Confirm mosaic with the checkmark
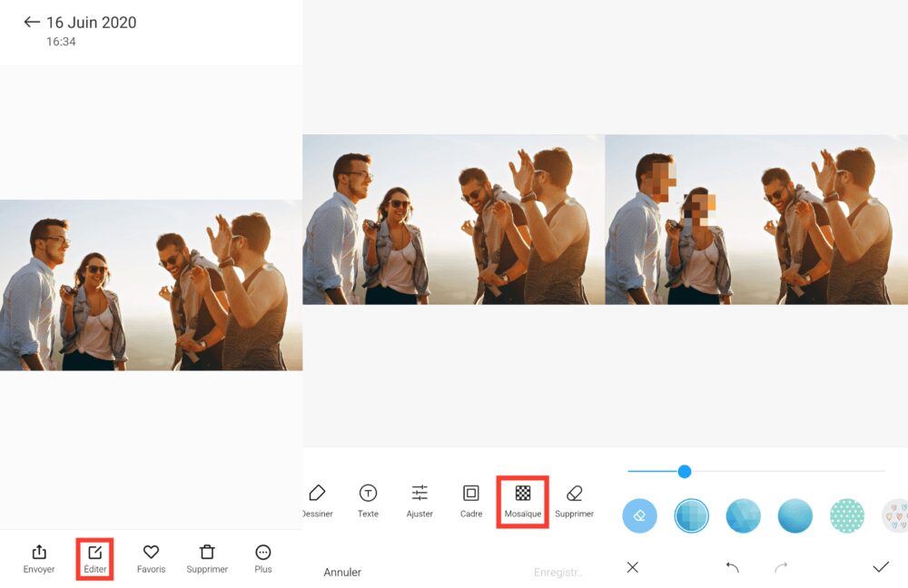Screen dimensions: 908x588 [x=879, y=566]
